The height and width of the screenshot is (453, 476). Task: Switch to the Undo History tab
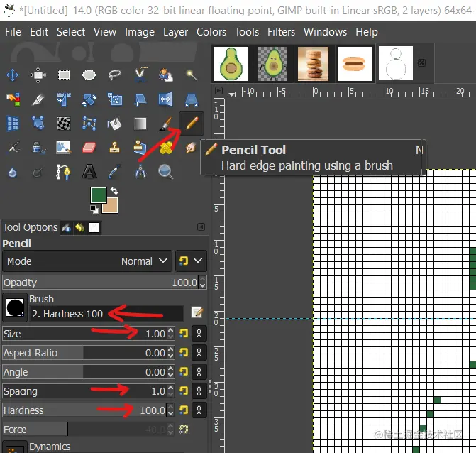[80, 227]
